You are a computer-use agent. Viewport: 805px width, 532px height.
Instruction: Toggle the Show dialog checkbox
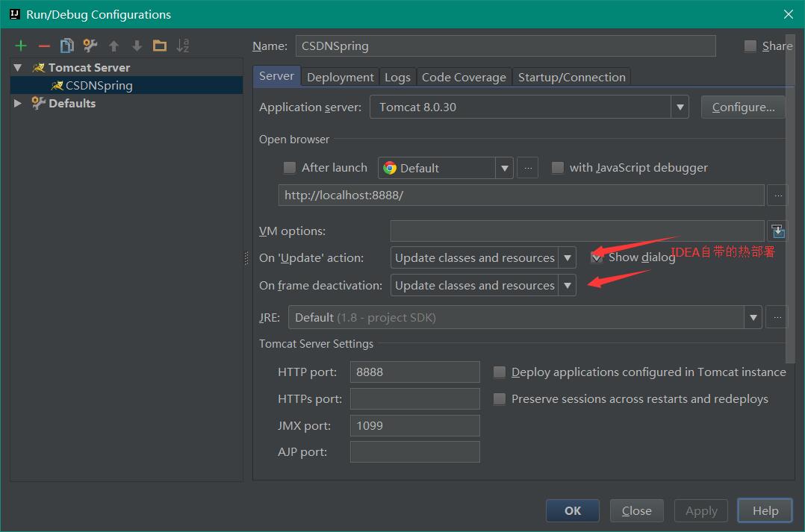tap(597, 257)
